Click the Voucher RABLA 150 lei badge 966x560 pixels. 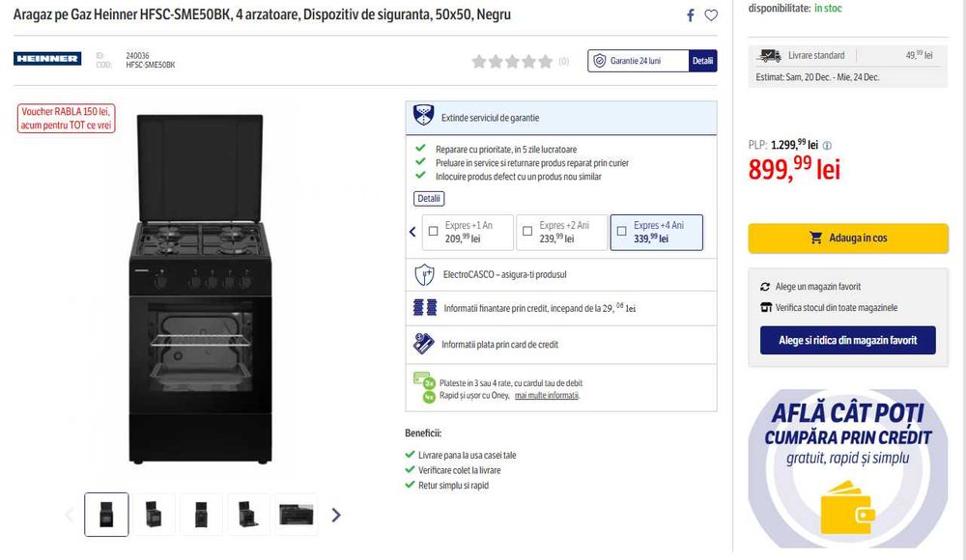(66, 119)
